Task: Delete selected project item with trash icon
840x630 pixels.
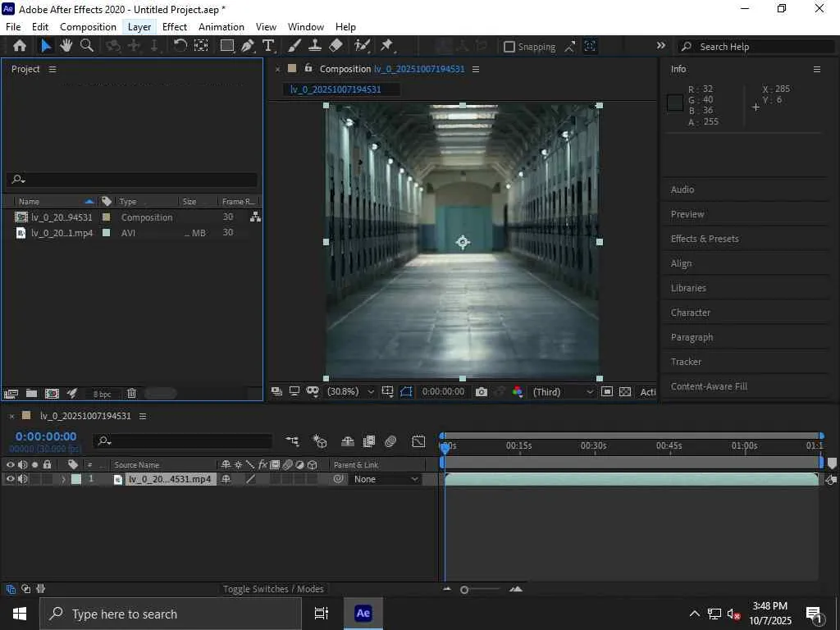Action: 131,394
